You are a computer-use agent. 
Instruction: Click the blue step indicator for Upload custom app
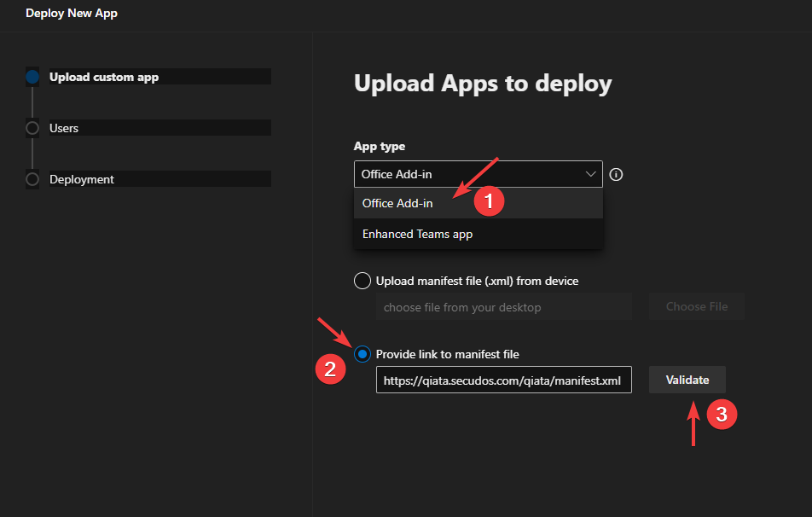tap(32, 76)
